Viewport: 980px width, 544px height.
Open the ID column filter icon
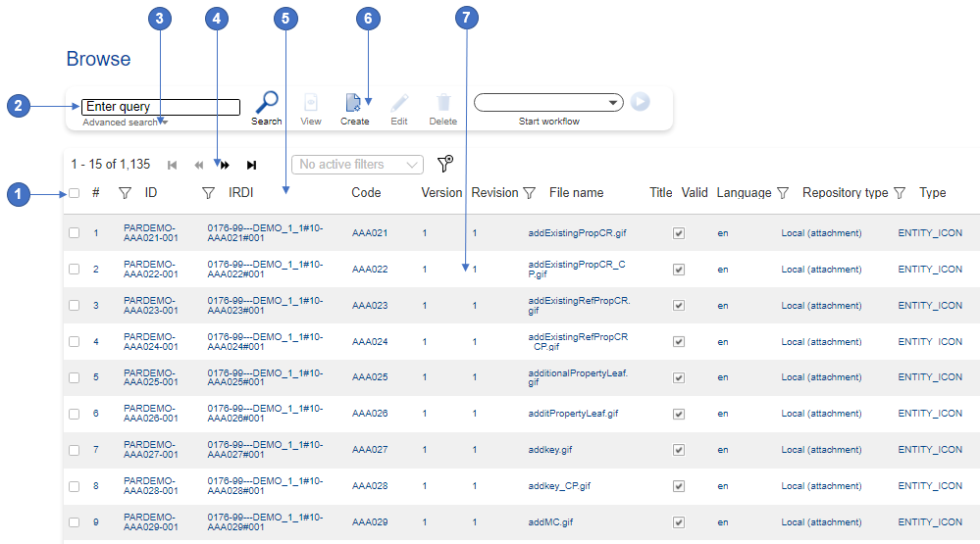pos(125,193)
